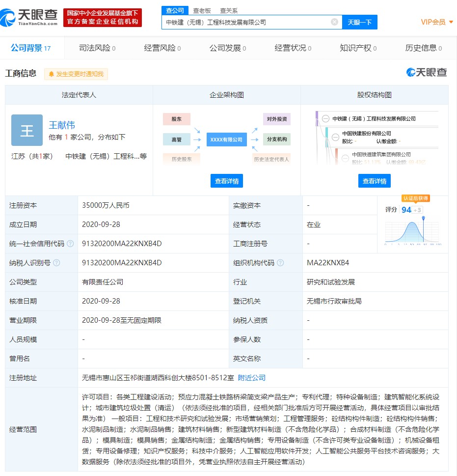This screenshot has width=457, height=476.
Task: Open 中铁建（无锡）工程科... company link
Action: click(106, 156)
